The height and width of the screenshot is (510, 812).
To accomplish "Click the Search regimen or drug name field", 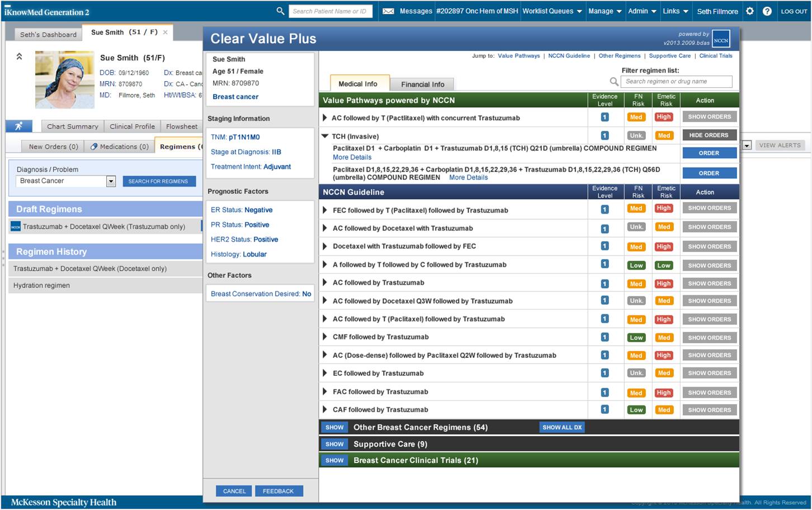I will pyautogui.click(x=677, y=82).
